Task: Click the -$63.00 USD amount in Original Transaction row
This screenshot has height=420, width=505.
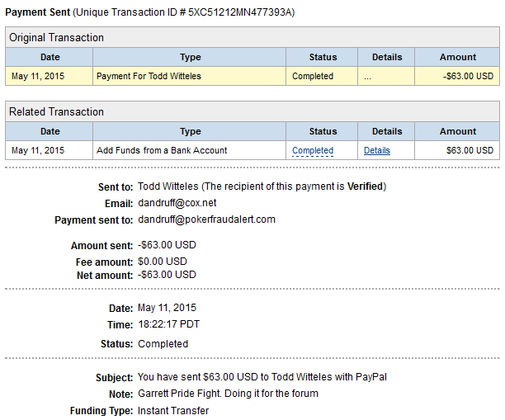Action: 468,76
